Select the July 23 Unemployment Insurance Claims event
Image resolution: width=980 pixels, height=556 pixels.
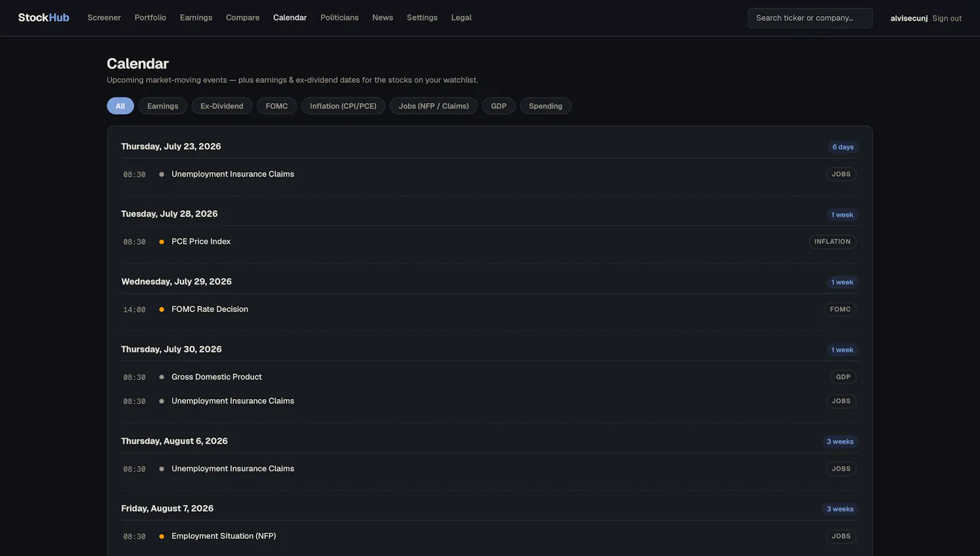pos(490,174)
